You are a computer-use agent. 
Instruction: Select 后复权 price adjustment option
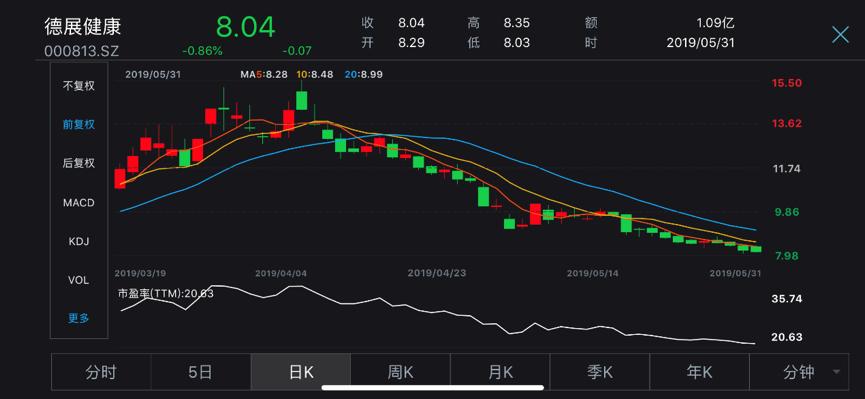[79, 163]
